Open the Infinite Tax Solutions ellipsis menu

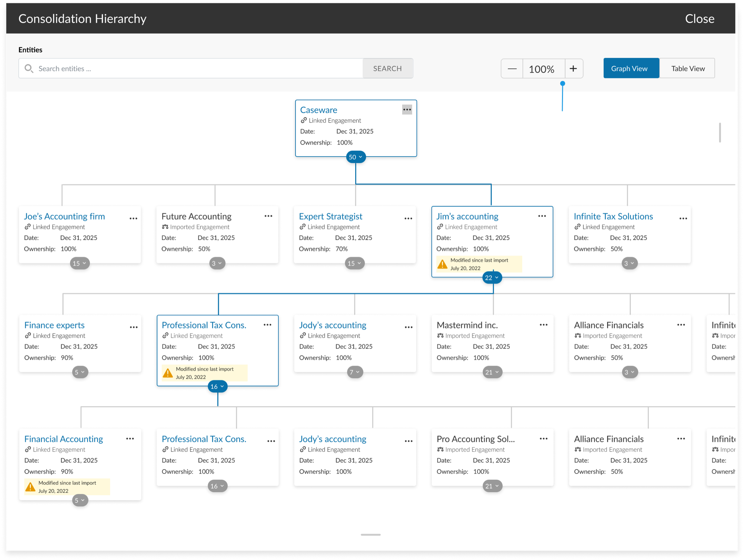pos(683,218)
